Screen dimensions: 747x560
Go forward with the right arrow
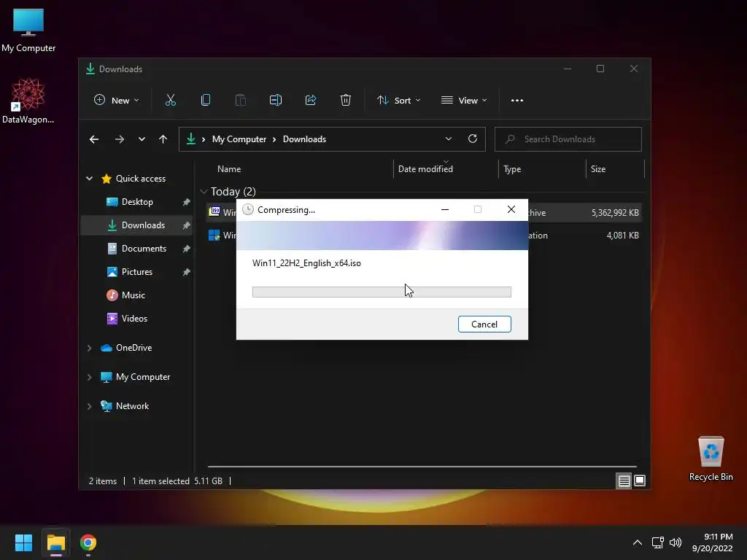[x=120, y=139]
